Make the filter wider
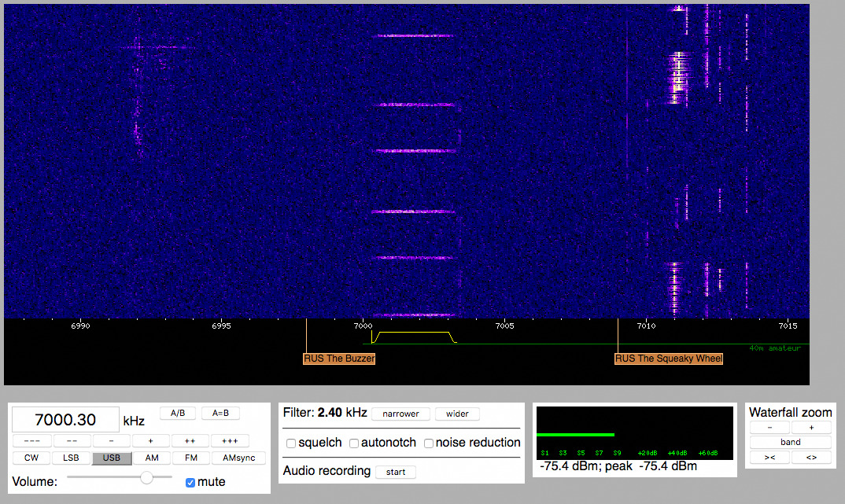 457,414
